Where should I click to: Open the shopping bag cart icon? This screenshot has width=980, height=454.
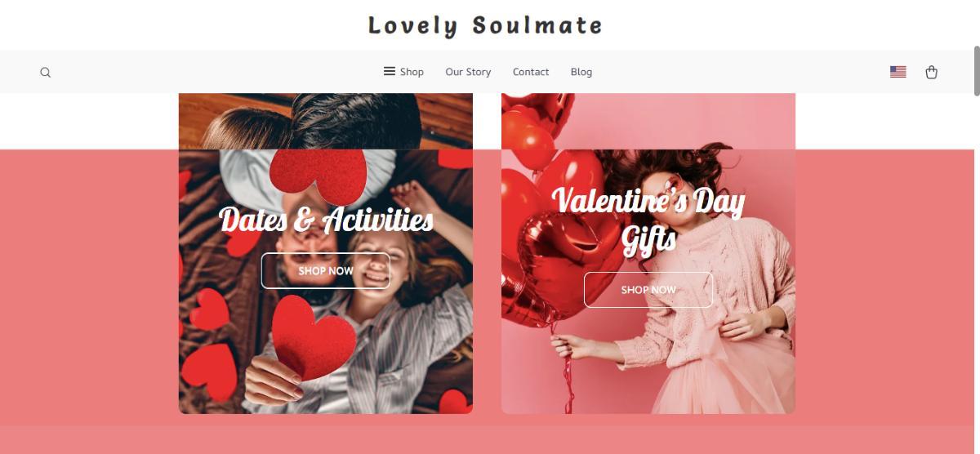pyautogui.click(x=931, y=72)
